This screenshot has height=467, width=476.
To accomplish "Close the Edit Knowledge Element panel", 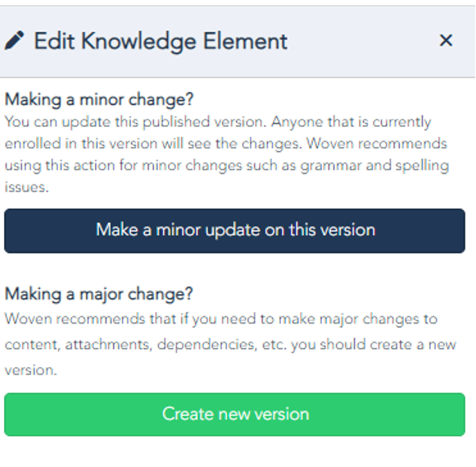I will coord(446,40).
